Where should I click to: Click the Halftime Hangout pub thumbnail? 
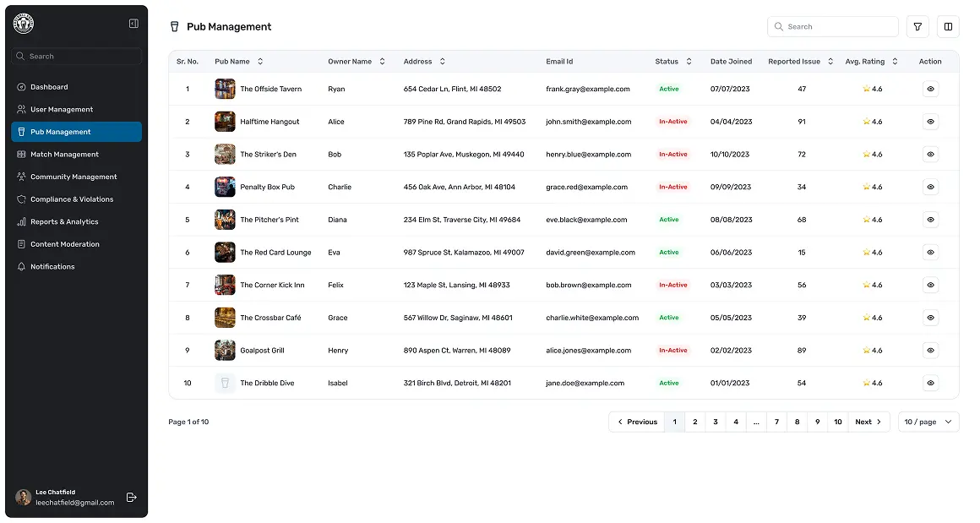225,122
